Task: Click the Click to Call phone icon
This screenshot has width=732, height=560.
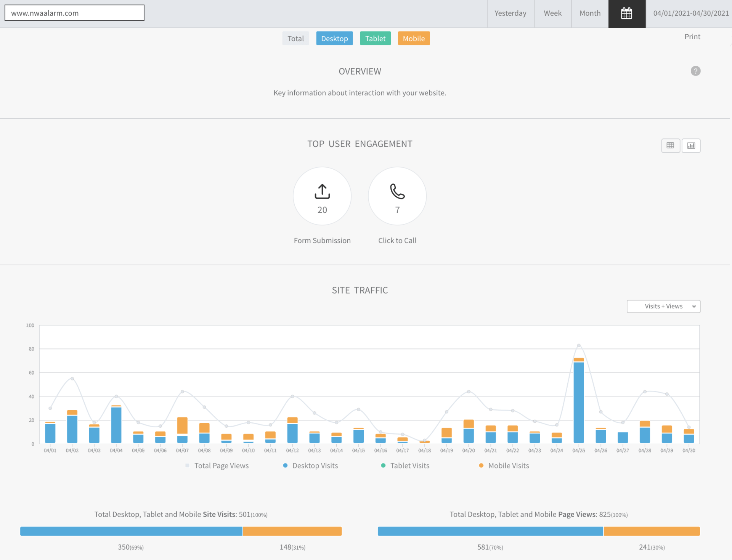Action: 397,191
